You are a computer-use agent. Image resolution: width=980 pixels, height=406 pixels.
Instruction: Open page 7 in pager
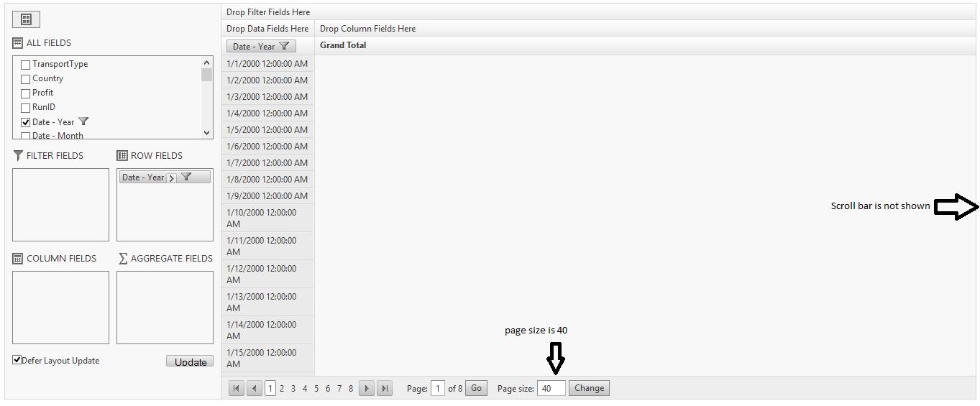pyautogui.click(x=339, y=389)
